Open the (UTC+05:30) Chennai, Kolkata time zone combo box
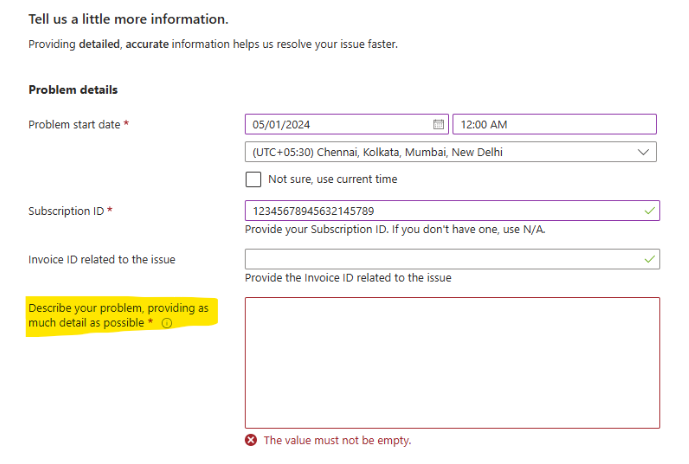689x464 pixels. (451, 152)
